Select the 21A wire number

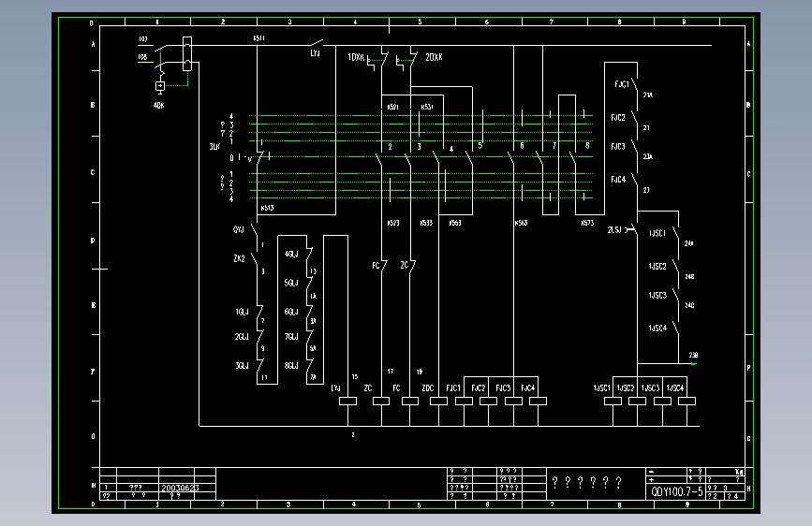[x=648, y=95]
